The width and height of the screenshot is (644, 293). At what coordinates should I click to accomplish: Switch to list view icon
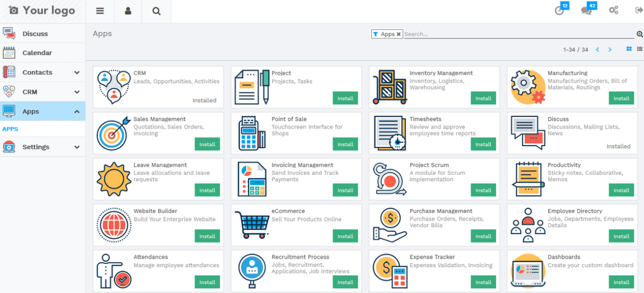[x=640, y=49]
